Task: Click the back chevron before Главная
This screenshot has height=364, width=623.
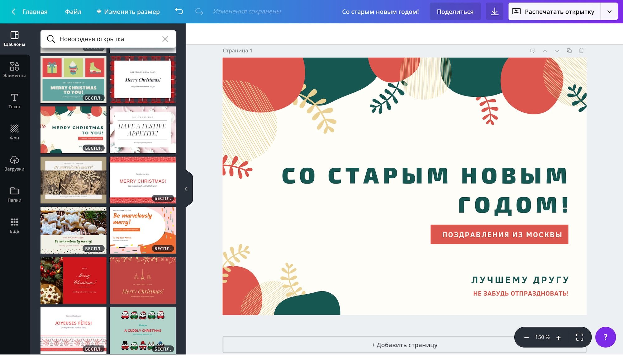Action: tap(13, 12)
